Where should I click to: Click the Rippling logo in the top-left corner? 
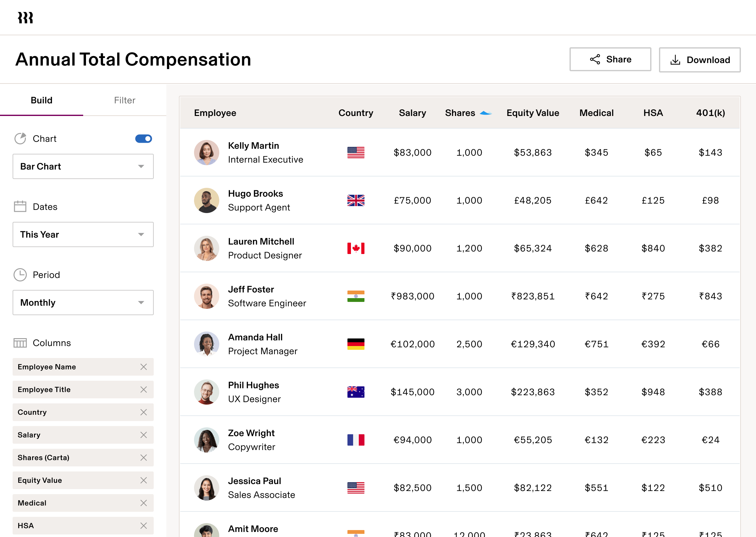pos(25,17)
